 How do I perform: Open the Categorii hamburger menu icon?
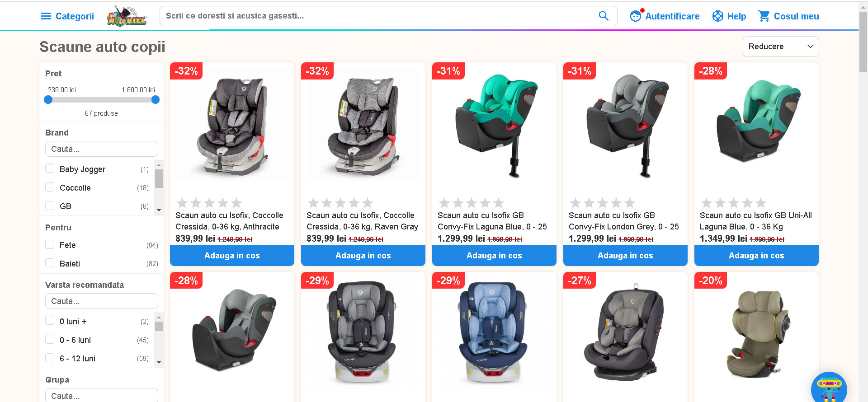46,16
